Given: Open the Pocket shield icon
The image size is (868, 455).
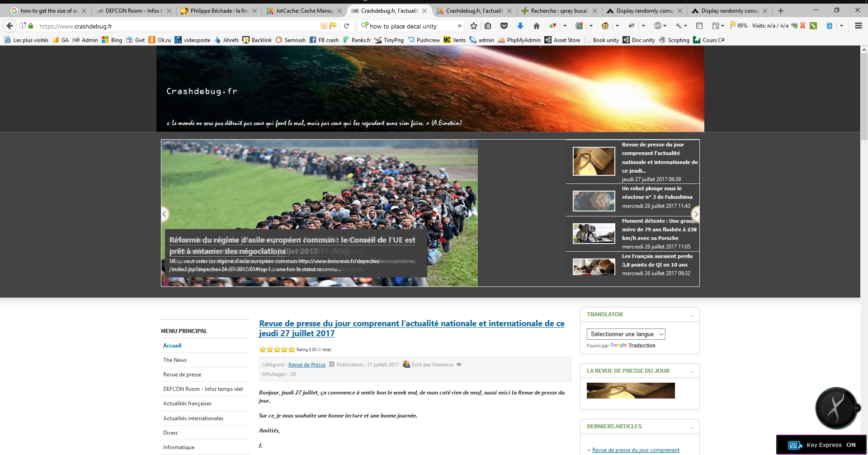Looking at the screenshot, I should (504, 26).
